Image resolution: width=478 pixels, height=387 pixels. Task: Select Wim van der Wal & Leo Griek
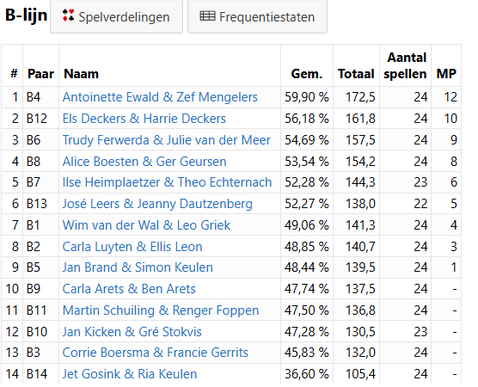[x=146, y=225]
